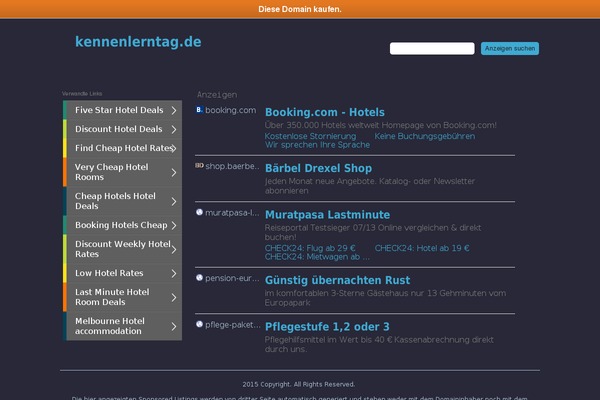Open the Booking.com - Hotels ad headline
600x400 pixels.
324,112
